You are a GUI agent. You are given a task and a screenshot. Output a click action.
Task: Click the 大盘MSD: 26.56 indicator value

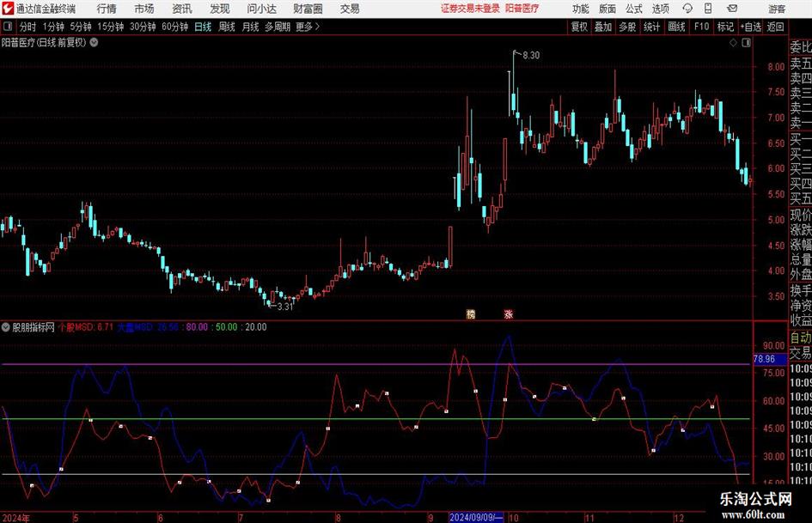pos(148,327)
